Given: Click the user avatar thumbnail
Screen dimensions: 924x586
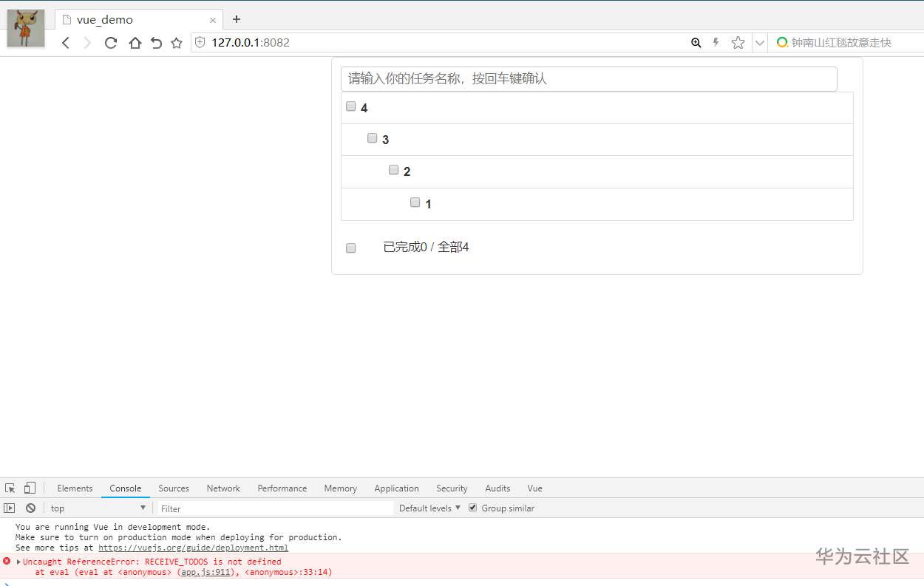Looking at the screenshot, I should 26,28.
